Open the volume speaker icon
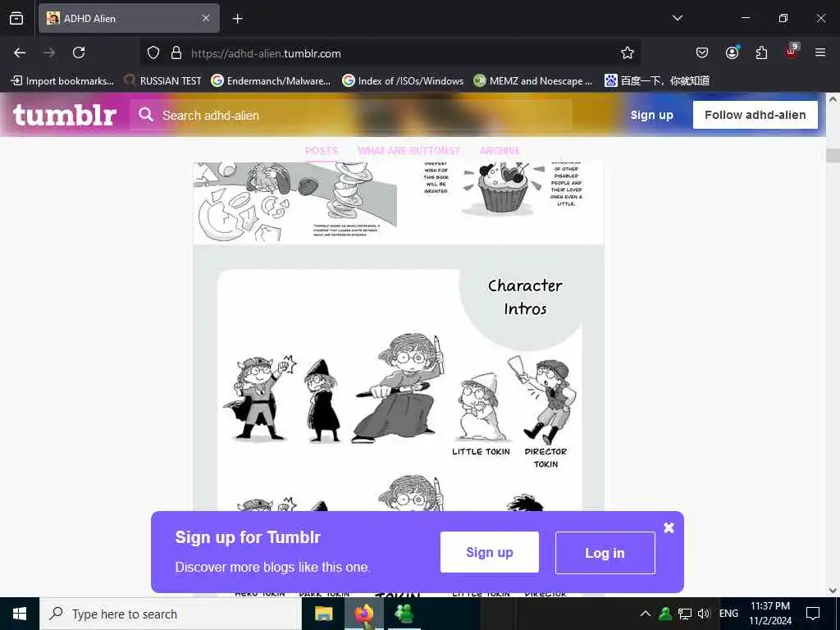This screenshot has width=840, height=630. point(703,614)
